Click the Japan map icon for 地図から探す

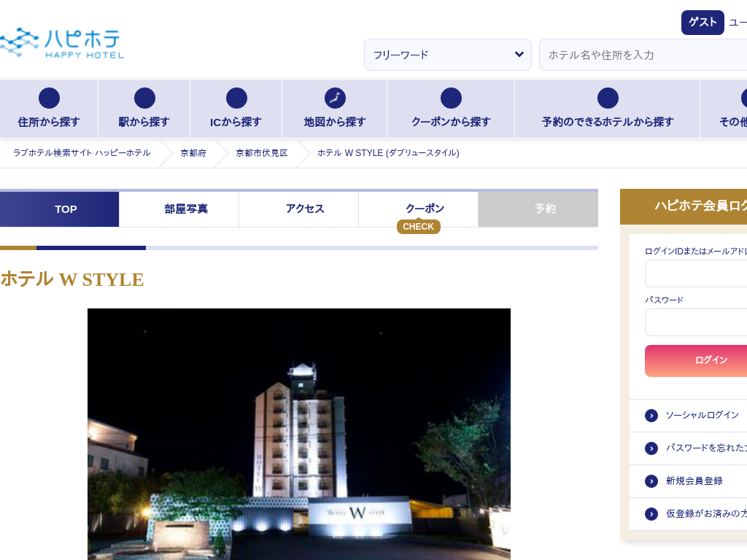coord(335,98)
